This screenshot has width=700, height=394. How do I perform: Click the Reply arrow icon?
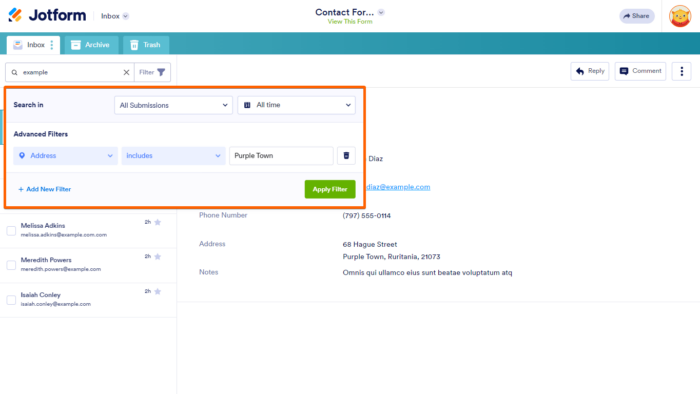click(x=580, y=71)
